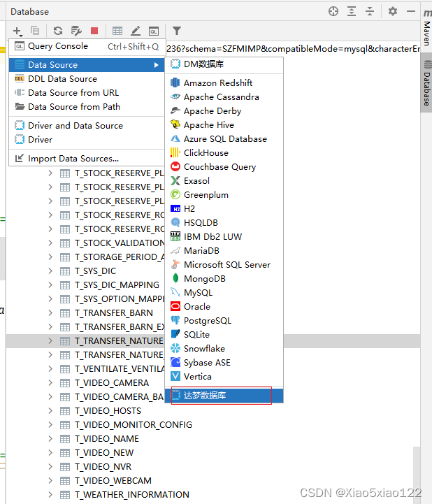The width and height of the screenshot is (432, 504).
Task: Expand the T_VIDEO_NVR table node
Action: tap(50, 467)
